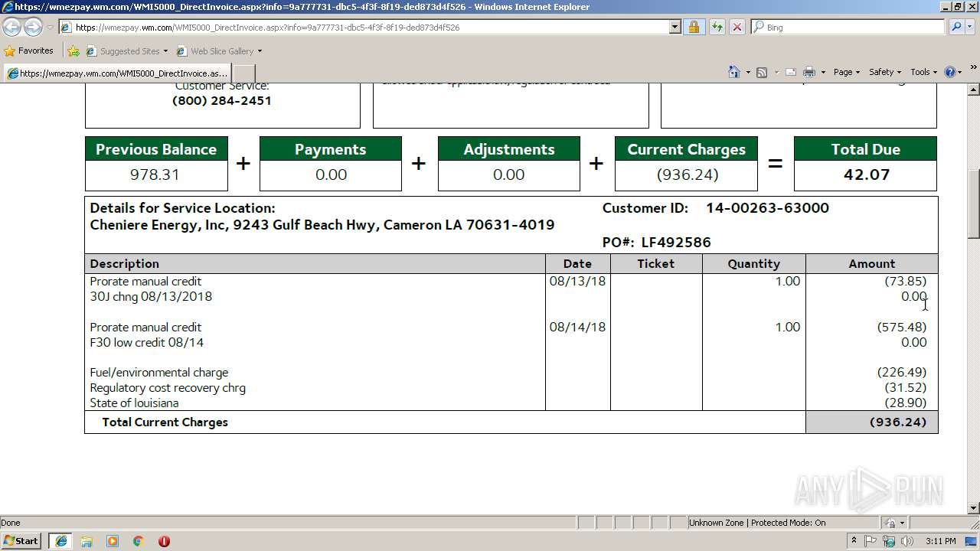Expand Suggested Sites dropdown
The image size is (980, 551).
pos(165,51)
